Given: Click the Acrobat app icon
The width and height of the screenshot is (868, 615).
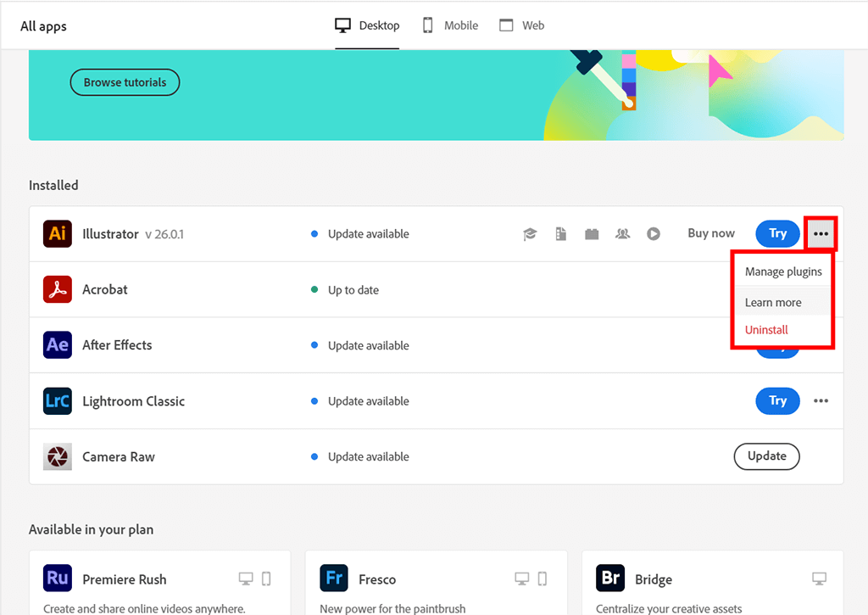Looking at the screenshot, I should pyautogui.click(x=58, y=289).
